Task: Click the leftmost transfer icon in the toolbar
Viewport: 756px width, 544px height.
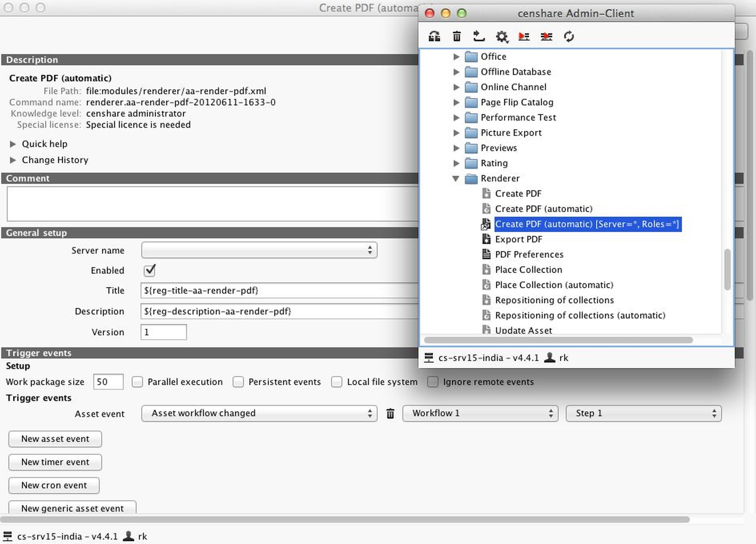Action: pos(434,37)
